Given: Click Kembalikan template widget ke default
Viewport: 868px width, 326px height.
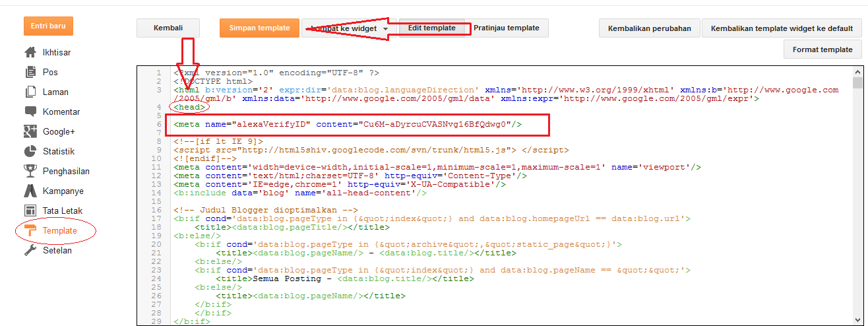Looking at the screenshot, I should 782,28.
